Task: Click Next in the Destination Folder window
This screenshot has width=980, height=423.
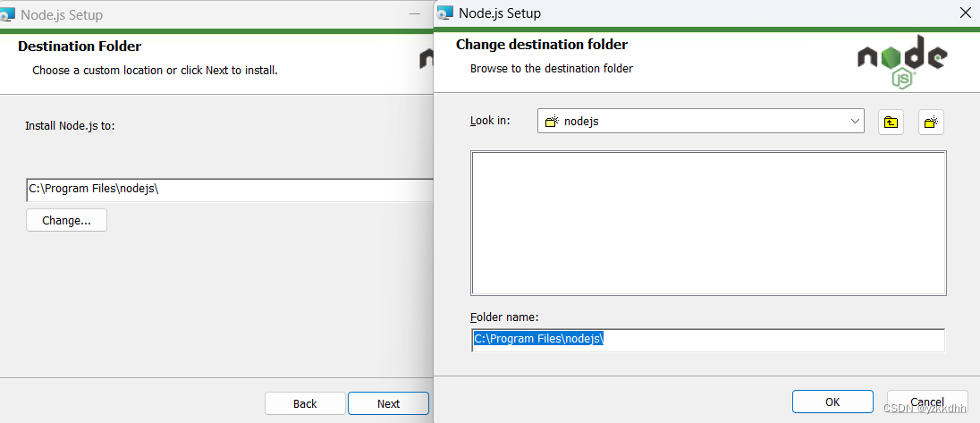Action: (x=388, y=403)
